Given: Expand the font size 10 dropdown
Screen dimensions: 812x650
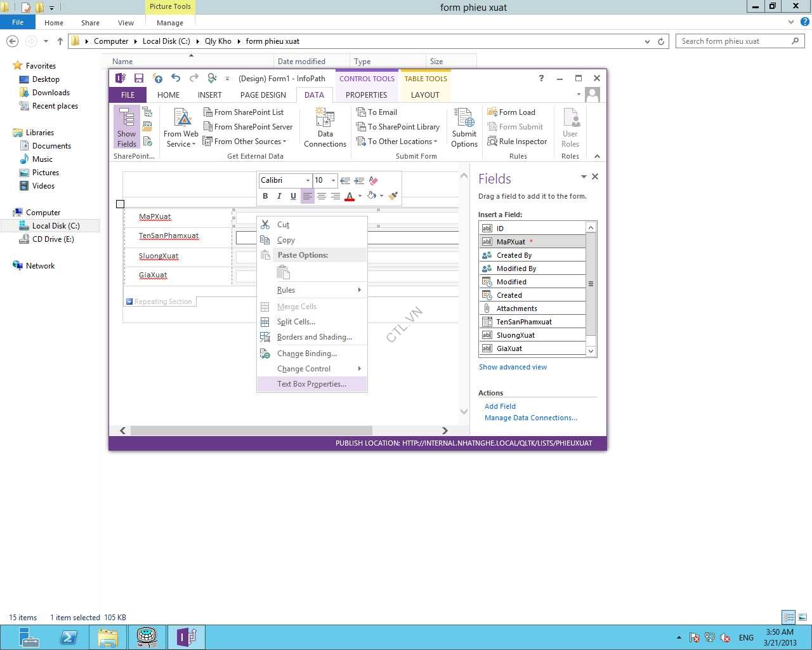Looking at the screenshot, I should 333,180.
